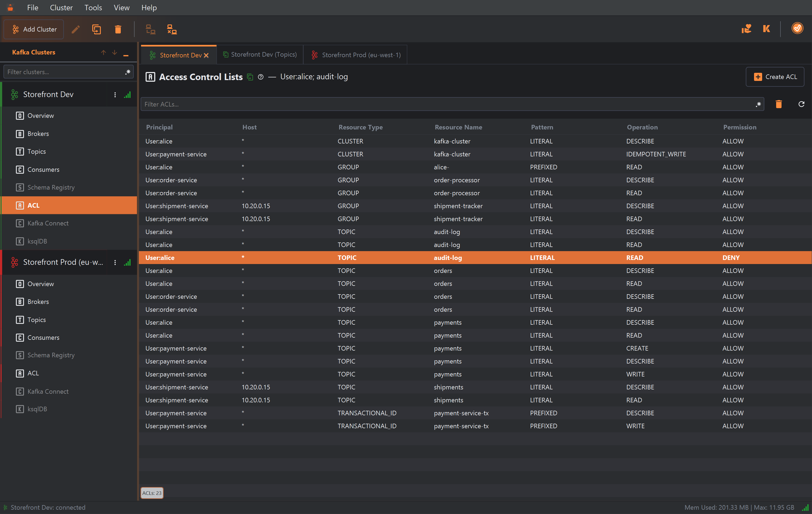
Task: Click Mem Used status text
Action: pyautogui.click(x=739, y=508)
